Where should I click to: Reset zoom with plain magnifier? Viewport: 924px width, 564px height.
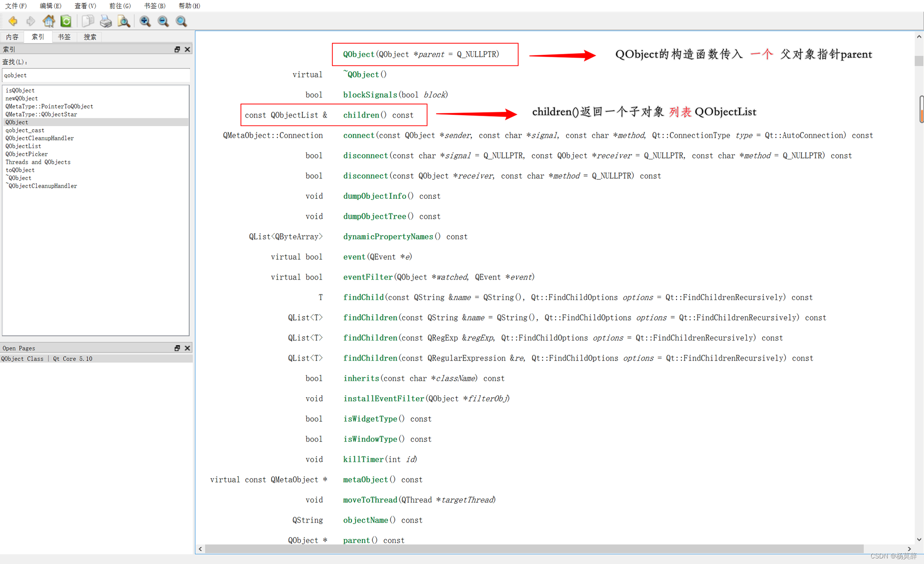181,21
